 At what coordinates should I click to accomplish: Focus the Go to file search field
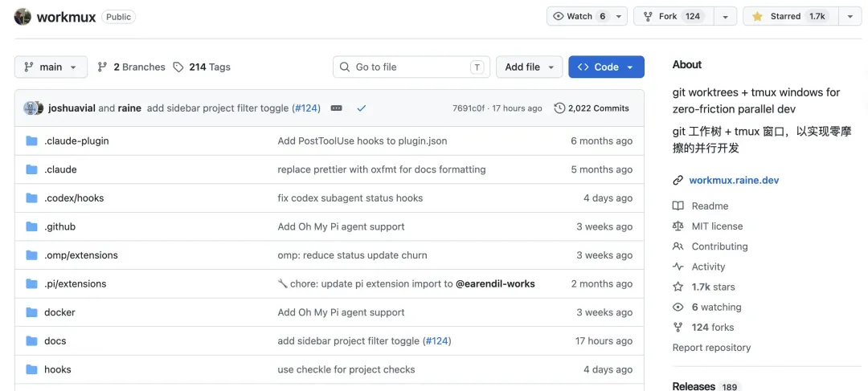[411, 67]
